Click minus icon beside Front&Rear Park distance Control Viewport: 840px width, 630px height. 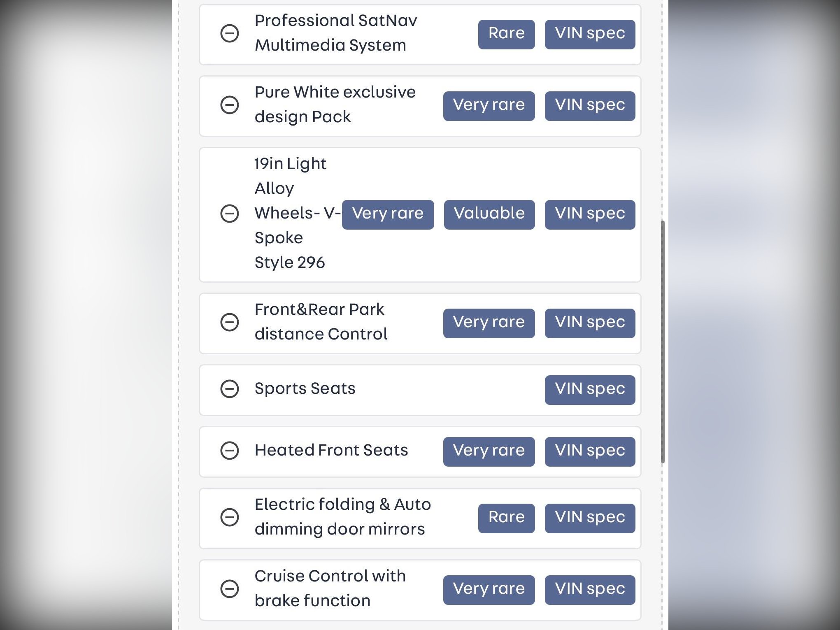tap(230, 322)
